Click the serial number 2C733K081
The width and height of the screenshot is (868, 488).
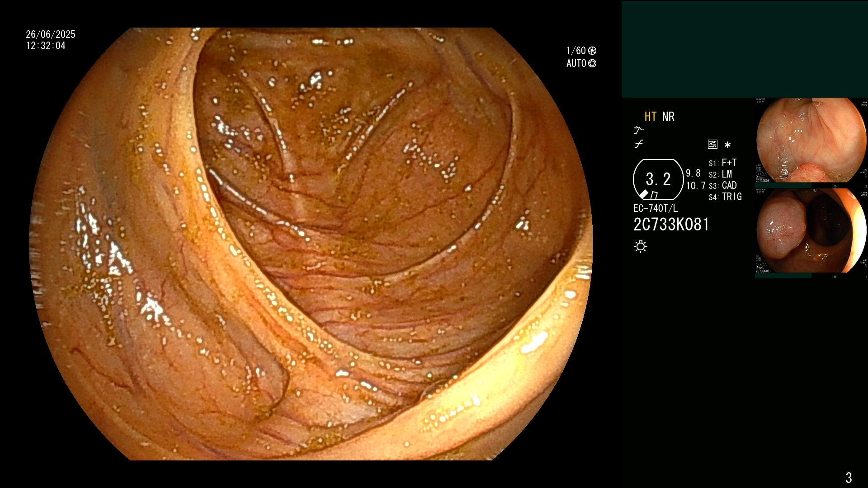pyautogui.click(x=671, y=225)
